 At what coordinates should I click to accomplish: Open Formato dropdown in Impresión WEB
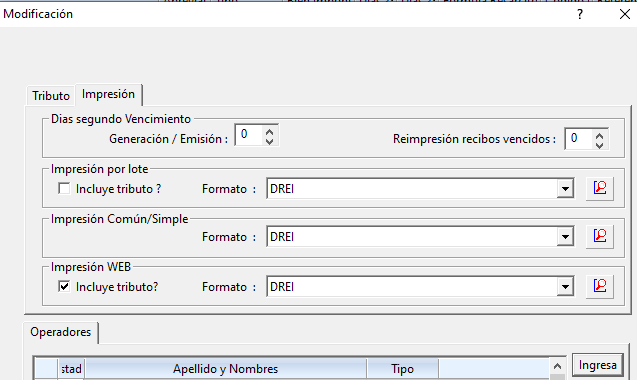pos(565,287)
